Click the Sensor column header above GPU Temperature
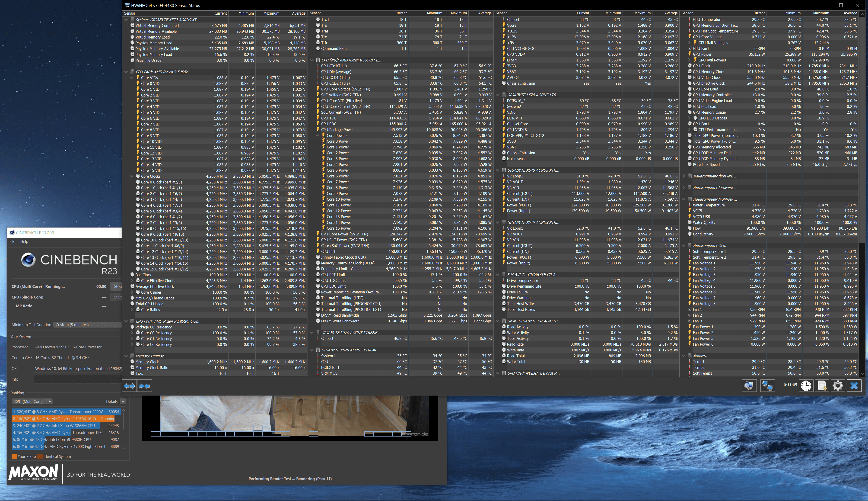868x501 pixels. (709, 13)
